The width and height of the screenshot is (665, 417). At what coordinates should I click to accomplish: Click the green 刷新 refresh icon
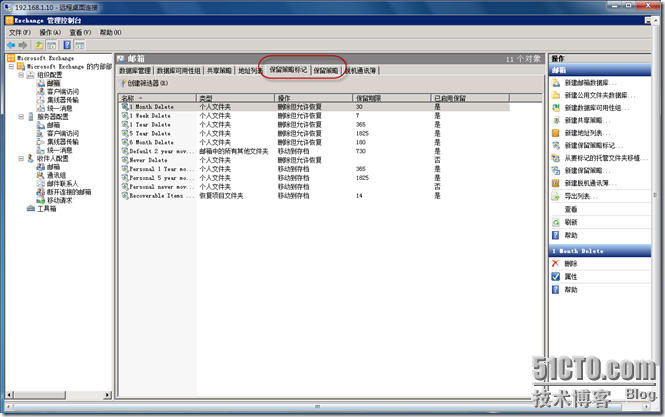tap(556, 222)
